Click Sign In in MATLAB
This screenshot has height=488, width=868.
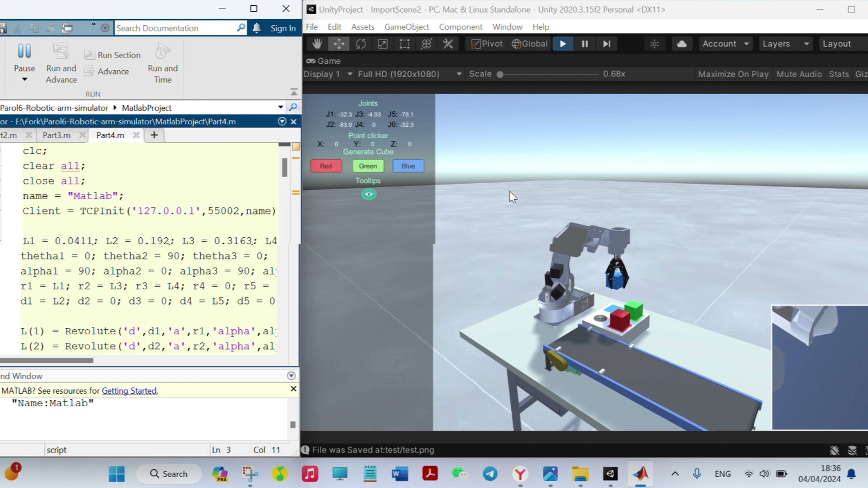pyautogui.click(x=283, y=28)
